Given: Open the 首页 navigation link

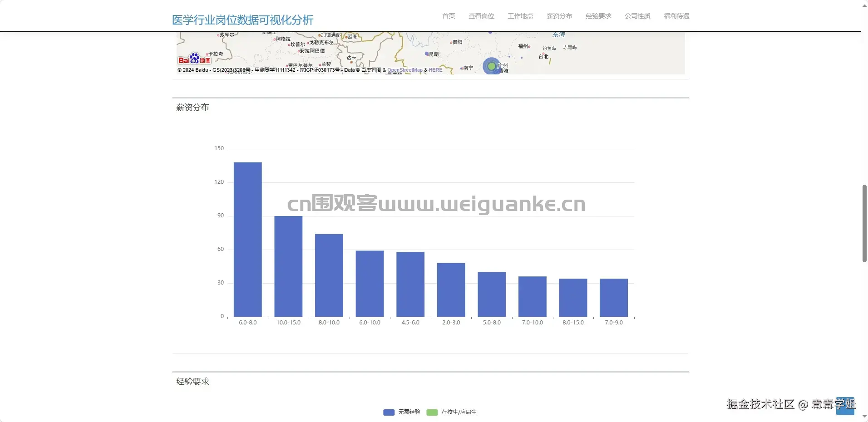Looking at the screenshot, I should pyautogui.click(x=449, y=16).
